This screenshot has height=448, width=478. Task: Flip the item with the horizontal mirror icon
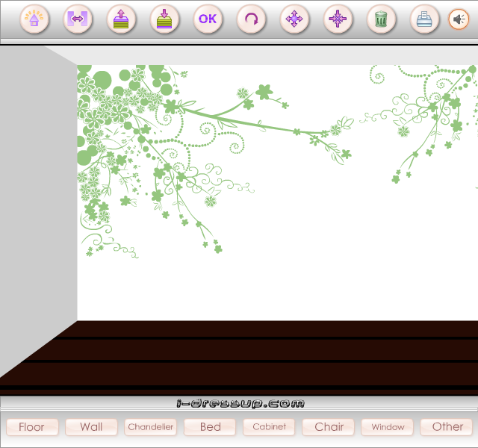pyautogui.click(x=78, y=19)
